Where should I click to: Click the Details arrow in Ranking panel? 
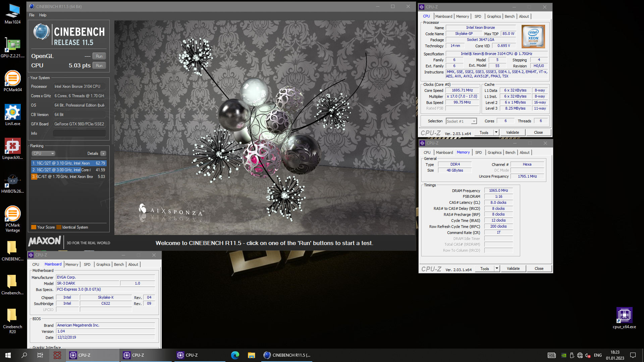tap(103, 154)
